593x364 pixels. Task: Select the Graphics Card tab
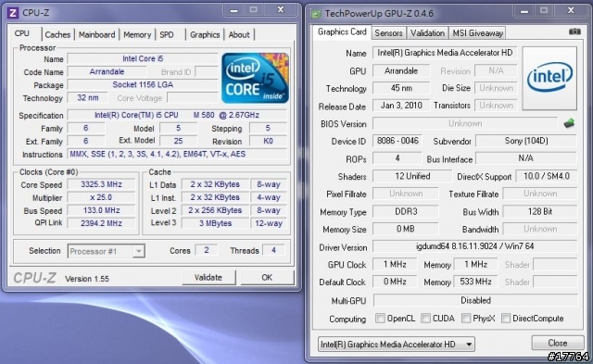tap(342, 32)
